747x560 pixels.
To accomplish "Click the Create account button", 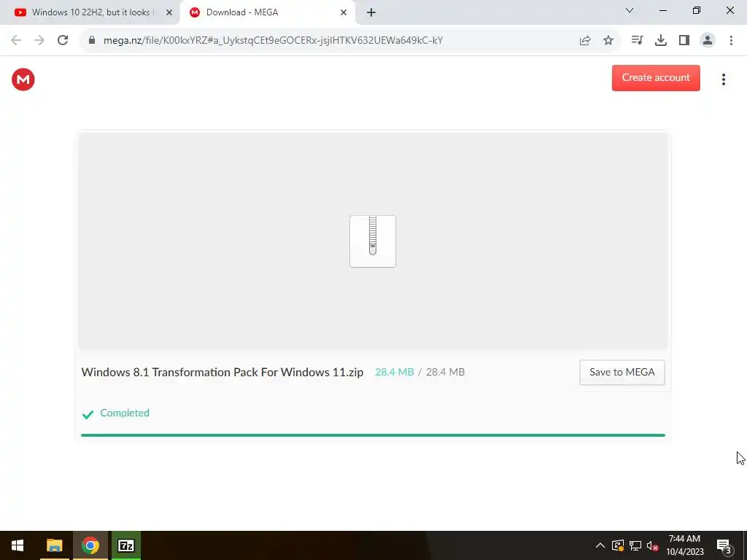I will pos(656,77).
